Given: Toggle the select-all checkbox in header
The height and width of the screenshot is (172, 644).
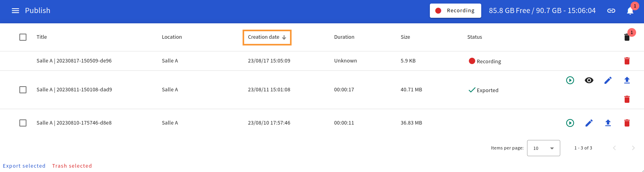Looking at the screenshot, I should tap(23, 37).
